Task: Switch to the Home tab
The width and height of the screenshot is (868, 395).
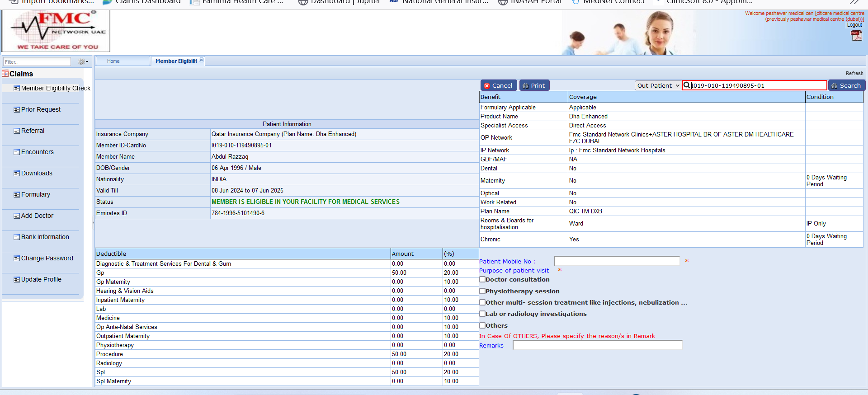Action: click(x=113, y=61)
